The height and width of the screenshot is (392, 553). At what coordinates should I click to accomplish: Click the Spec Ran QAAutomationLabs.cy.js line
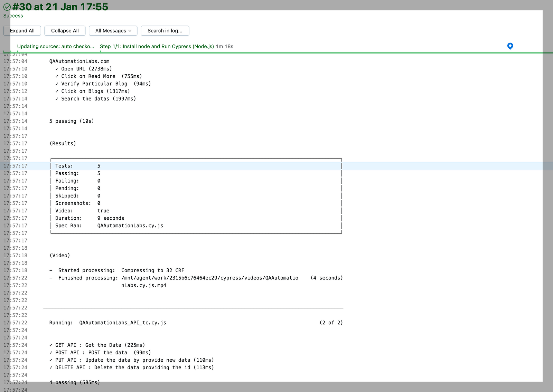pos(109,226)
